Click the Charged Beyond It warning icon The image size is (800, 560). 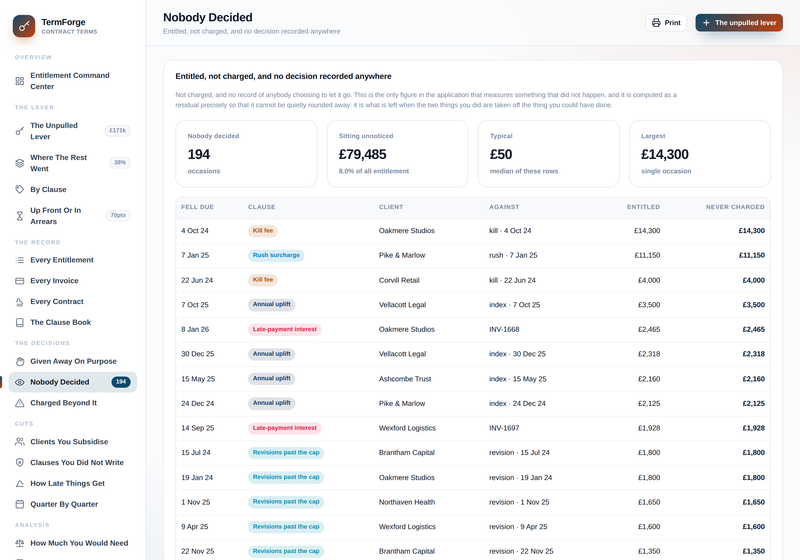coord(19,403)
